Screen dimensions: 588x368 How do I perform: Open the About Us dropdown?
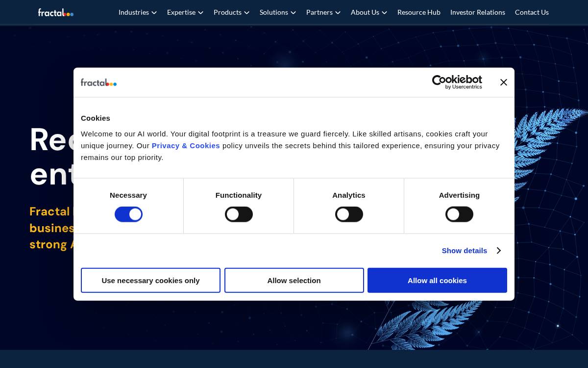(369, 12)
